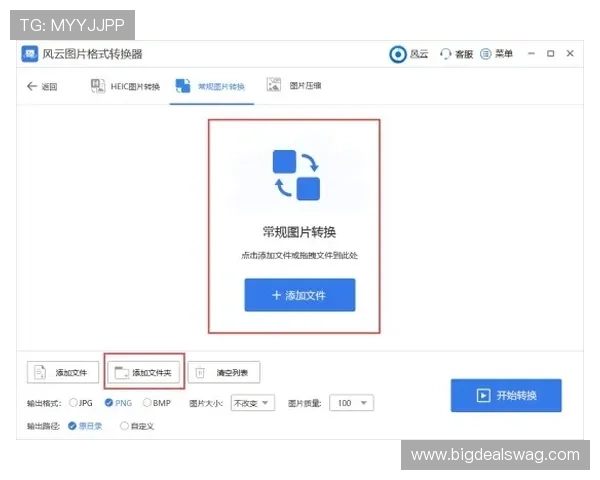600x480 pixels.
Task: Choose 自定义 output path
Action: 137,426
